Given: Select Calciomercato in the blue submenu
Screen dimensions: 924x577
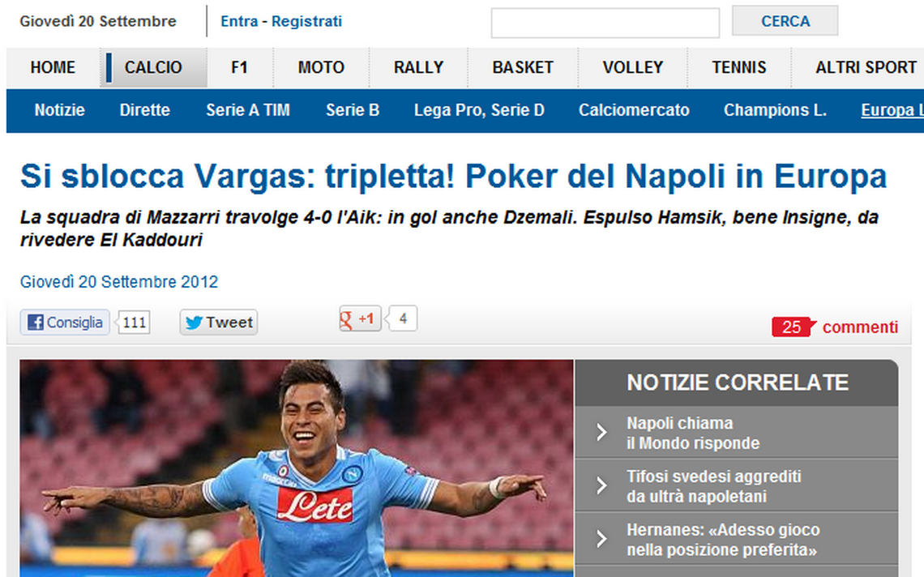Looking at the screenshot, I should (x=634, y=110).
